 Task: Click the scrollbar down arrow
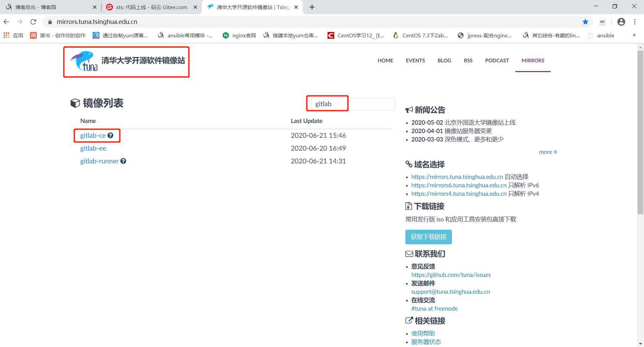pyautogui.click(x=640, y=344)
